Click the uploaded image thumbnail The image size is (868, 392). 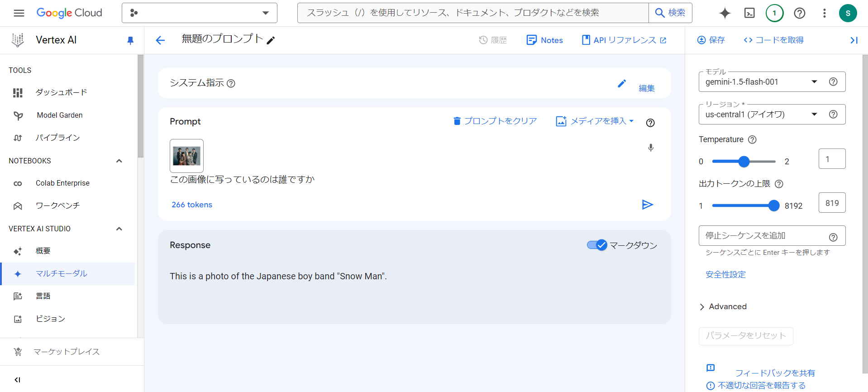point(186,156)
